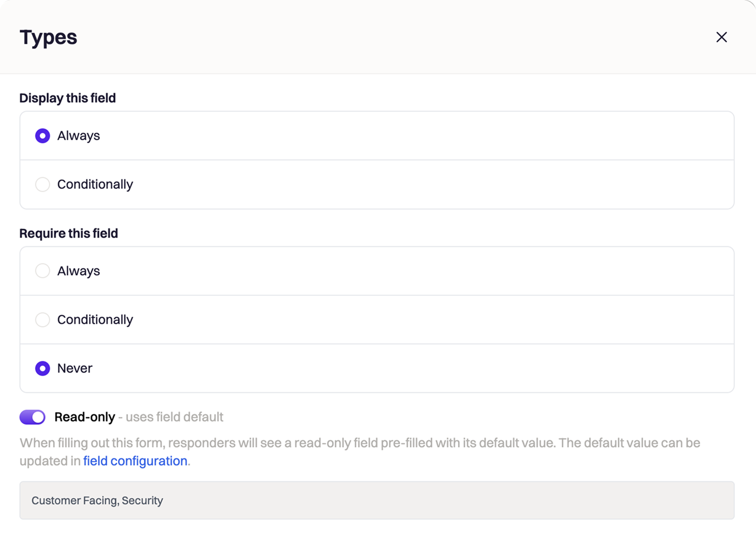Viewport: 756px width, 546px height.
Task: Click the bold Read-only label text
Action: (85, 417)
